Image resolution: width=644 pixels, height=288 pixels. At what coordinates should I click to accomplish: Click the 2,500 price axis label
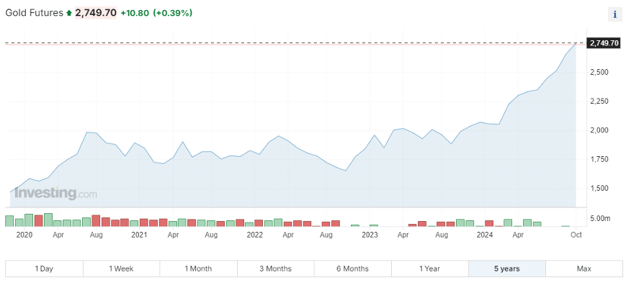click(599, 72)
